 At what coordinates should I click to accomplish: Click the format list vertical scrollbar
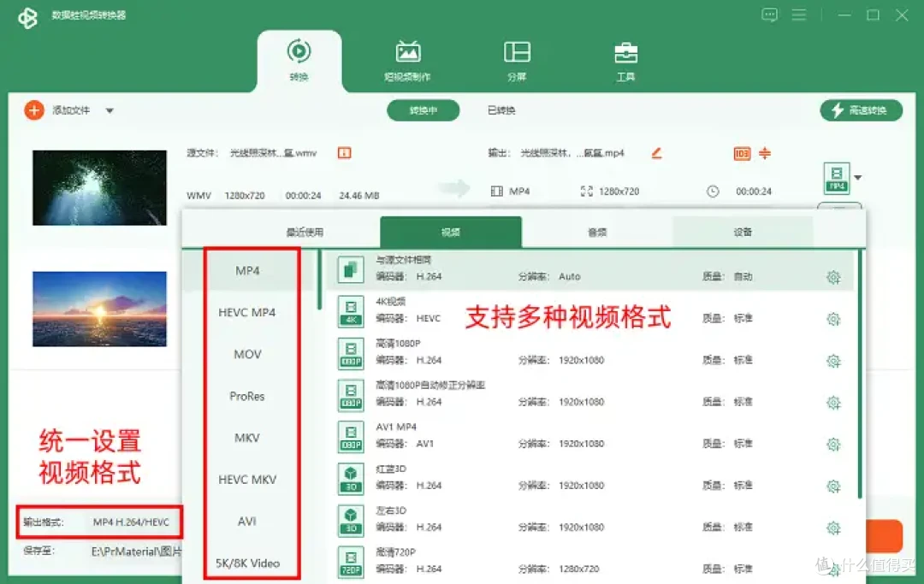pos(319,280)
